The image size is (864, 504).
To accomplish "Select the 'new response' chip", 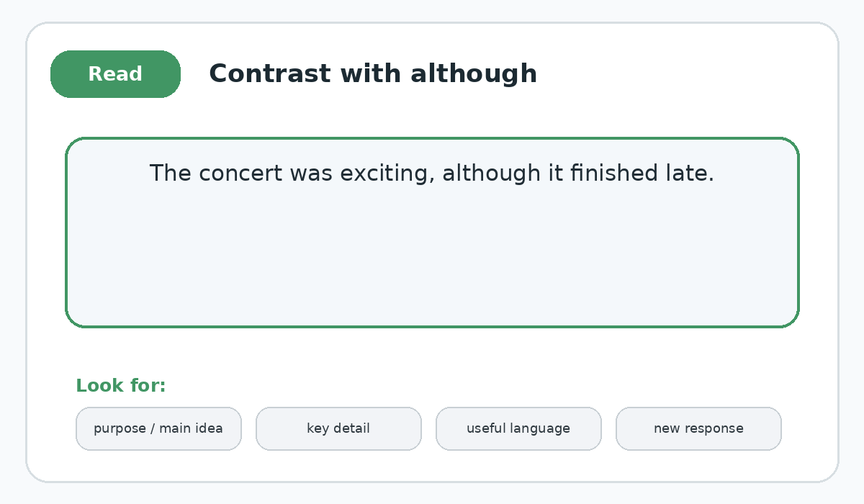I will (698, 428).
